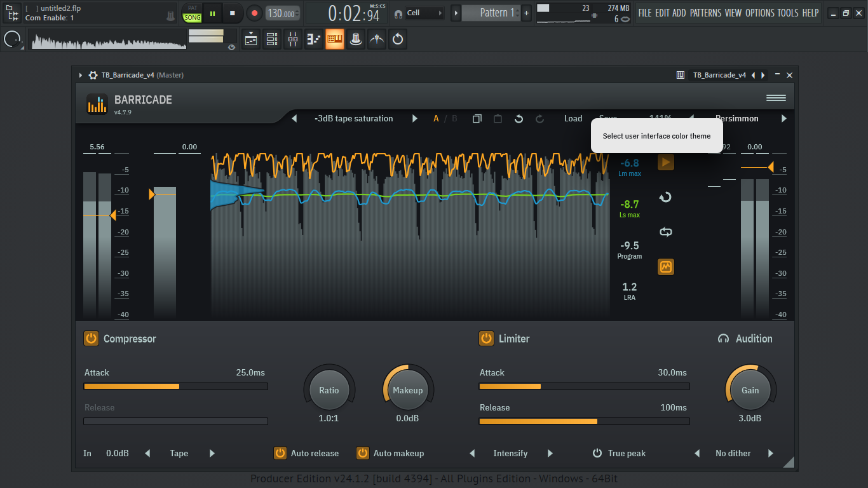
Task: Go to previous preset before -3dB tape saturation
Action: pyautogui.click(x=294, y=119)
